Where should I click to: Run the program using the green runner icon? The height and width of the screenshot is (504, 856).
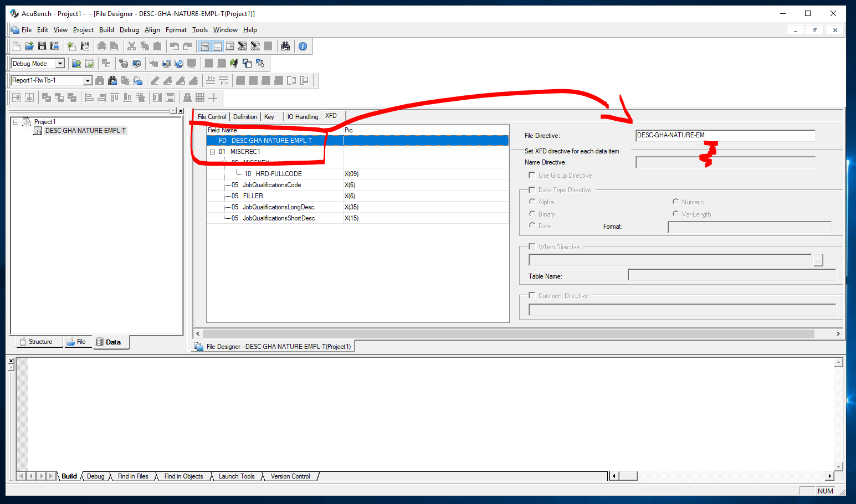coord(234,63)
